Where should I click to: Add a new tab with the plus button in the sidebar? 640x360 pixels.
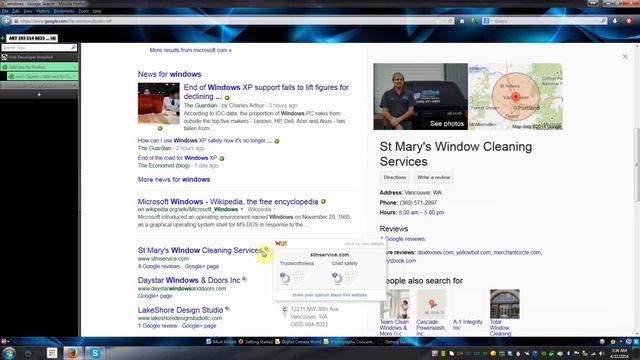tap(39, 95)
